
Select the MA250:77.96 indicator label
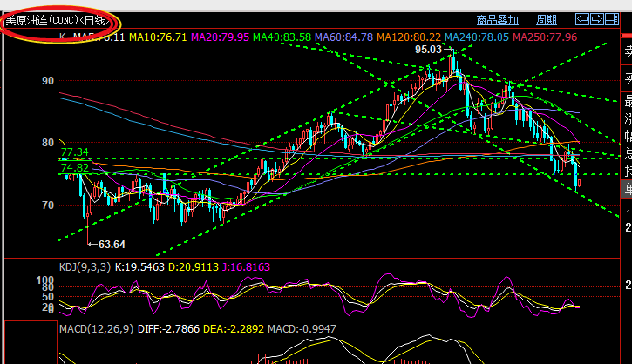pyautogui.click(x=546, y=37)
